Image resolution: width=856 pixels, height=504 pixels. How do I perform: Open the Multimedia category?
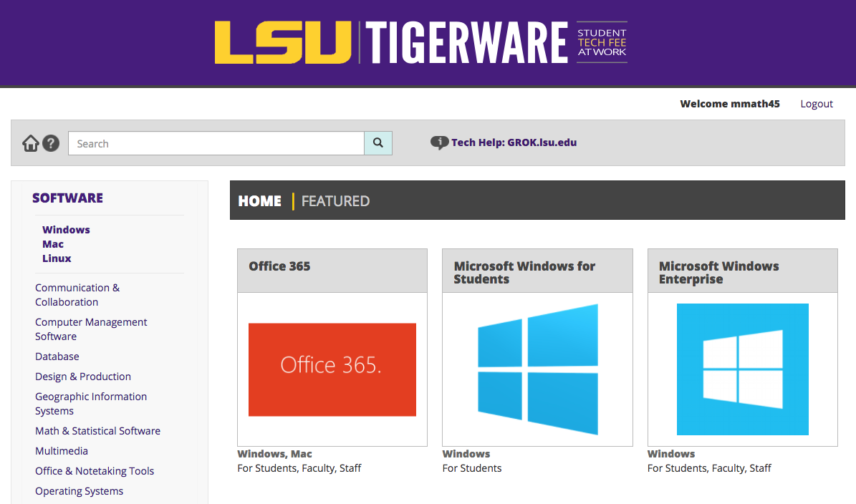pyautogui.click(x=62, y=451)
